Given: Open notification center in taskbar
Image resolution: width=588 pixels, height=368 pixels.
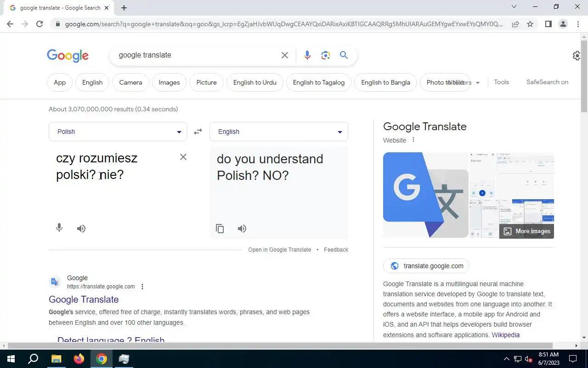Looking at the screenshot, I should [x=573, y=359].
